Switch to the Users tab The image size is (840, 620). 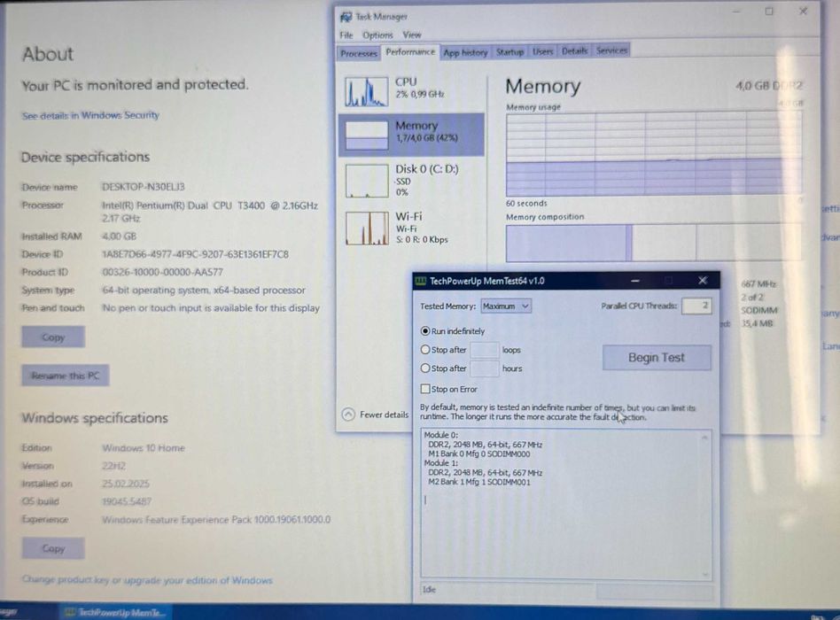coord(542,51)
